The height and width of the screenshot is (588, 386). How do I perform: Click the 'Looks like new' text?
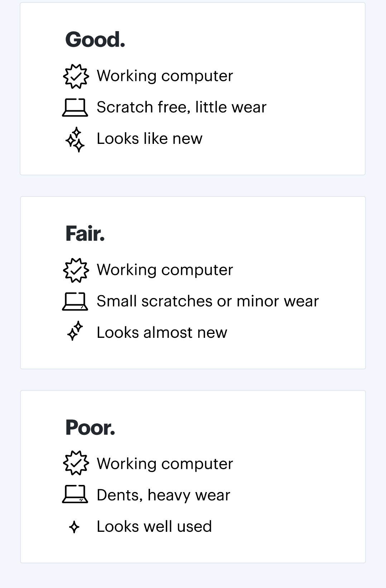150,139
